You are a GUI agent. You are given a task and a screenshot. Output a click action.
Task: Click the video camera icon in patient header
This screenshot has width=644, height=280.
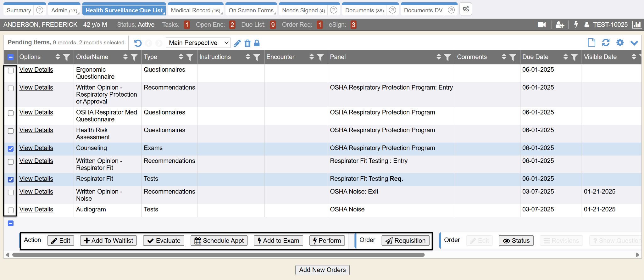point(541,25)
